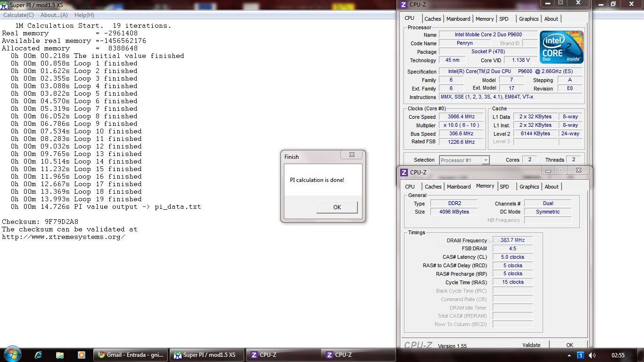Switch to CPU tab in lower CPU-Z window
This screenshot has width=644, height=362.
point(410,187)
